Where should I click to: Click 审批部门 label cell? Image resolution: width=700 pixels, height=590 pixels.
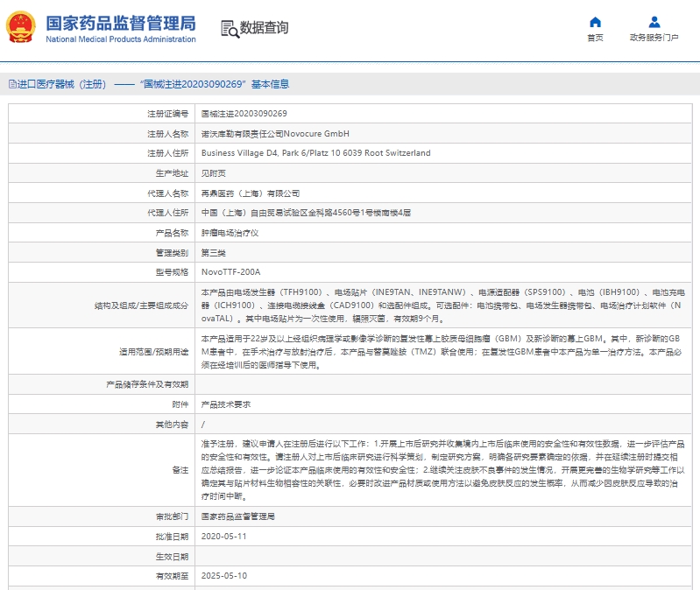102,516
